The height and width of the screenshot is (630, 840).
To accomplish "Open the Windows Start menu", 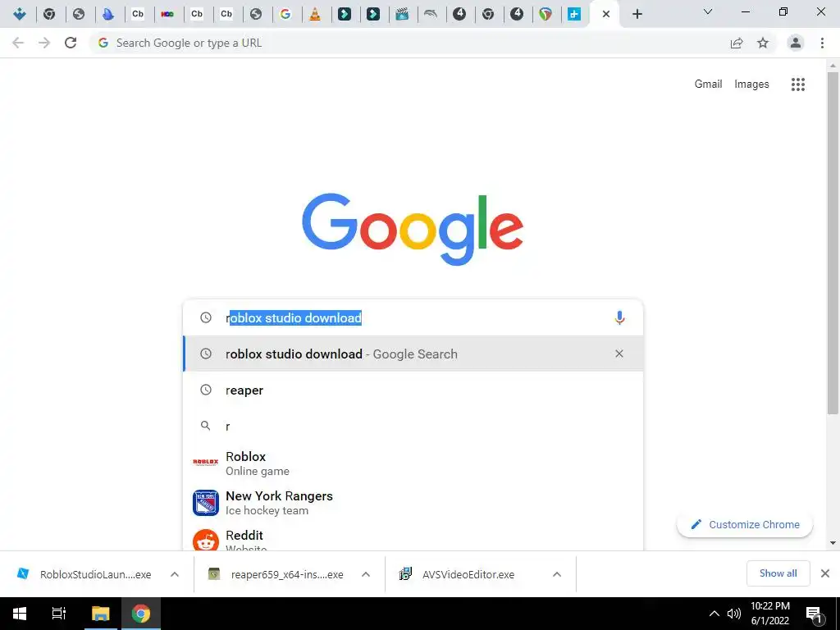I will 20,614.
